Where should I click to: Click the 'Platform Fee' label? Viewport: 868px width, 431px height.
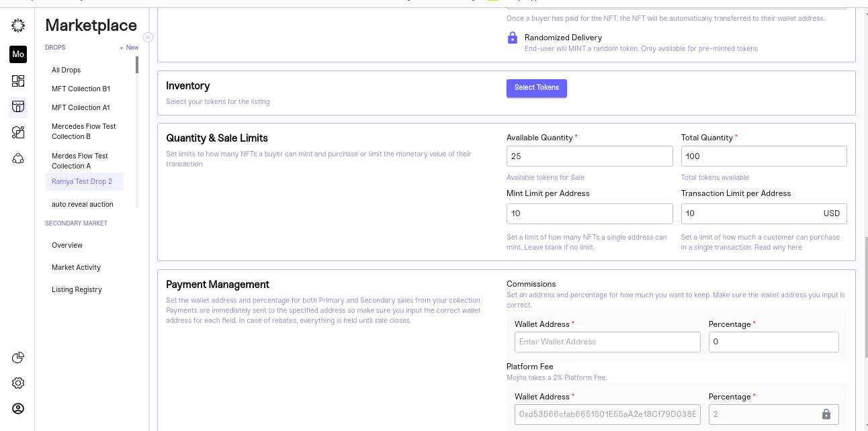pyautogui.click(x=530, y=367)
